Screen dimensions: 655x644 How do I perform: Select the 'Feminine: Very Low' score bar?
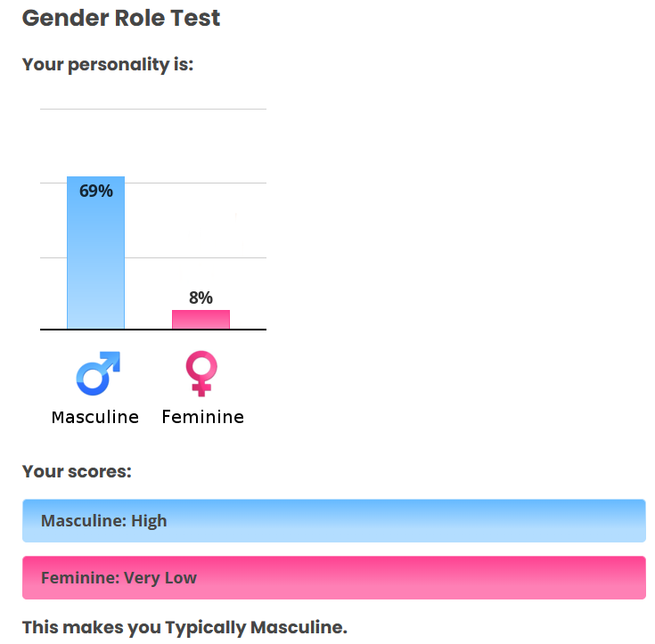(x=333, y=578)
